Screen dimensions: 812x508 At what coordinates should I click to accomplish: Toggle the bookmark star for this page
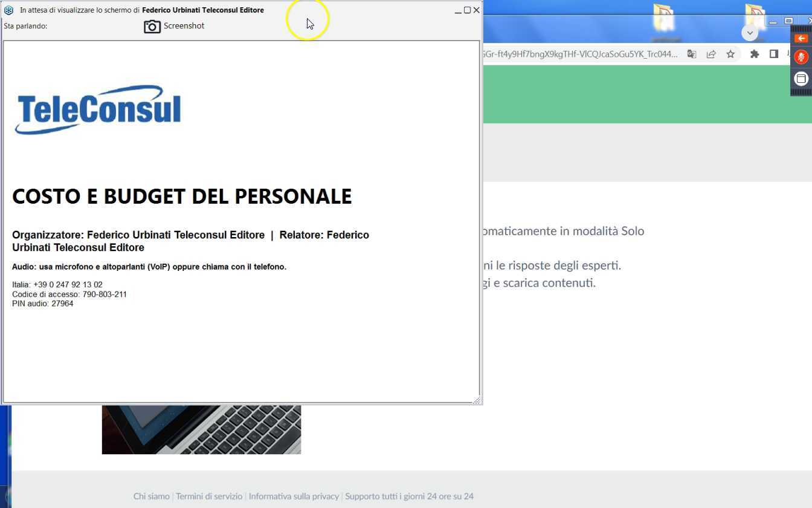tap(730, 54)
